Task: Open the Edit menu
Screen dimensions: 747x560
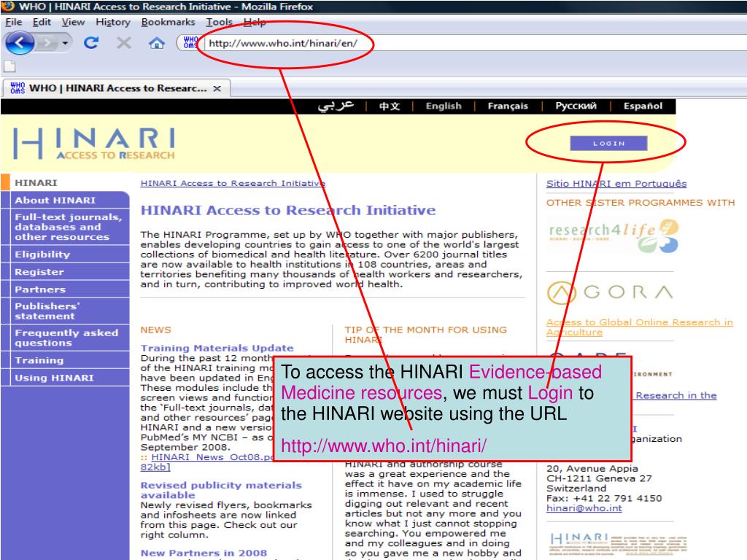Action: click(x=42, y=22)
